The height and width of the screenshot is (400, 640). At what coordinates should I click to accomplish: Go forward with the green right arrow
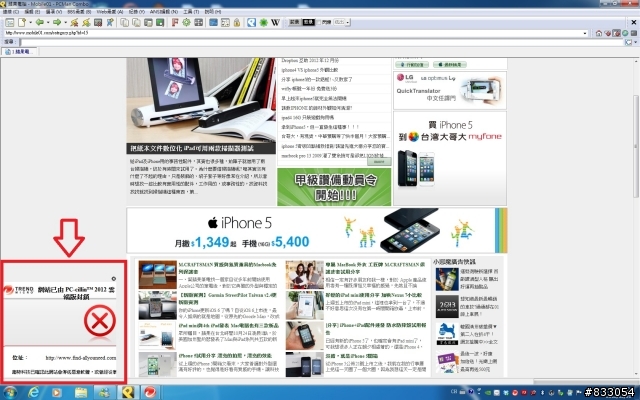click(x=57, y=22)
